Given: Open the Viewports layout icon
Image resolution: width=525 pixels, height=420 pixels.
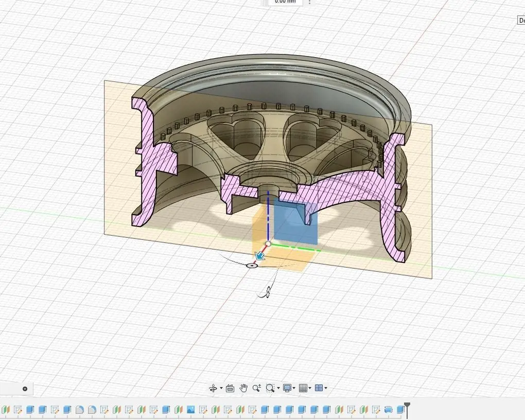Looking at the screenshot, I should coord(319,388).
